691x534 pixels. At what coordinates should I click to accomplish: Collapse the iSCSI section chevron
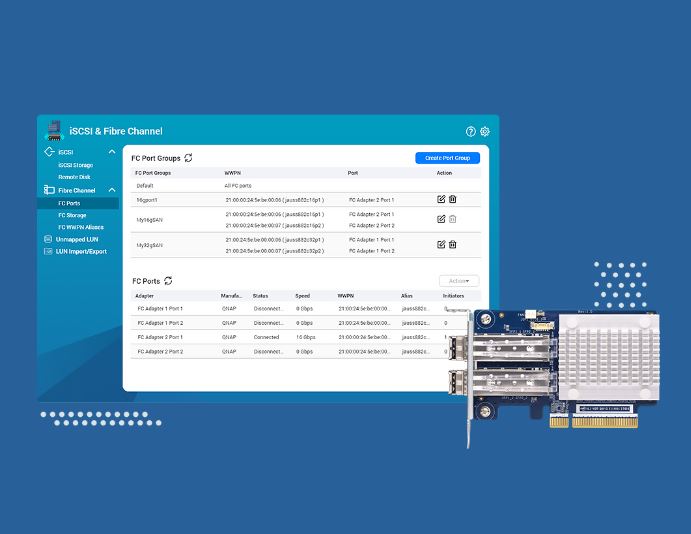[112, 152]
